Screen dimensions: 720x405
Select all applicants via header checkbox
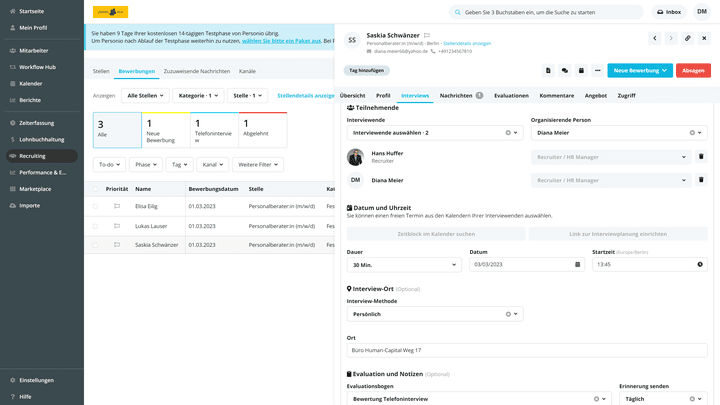[x=96, y=188]
